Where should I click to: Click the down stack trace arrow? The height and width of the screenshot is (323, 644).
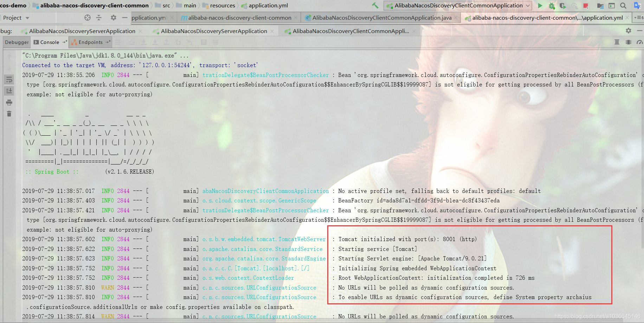[x=9, y=68]
